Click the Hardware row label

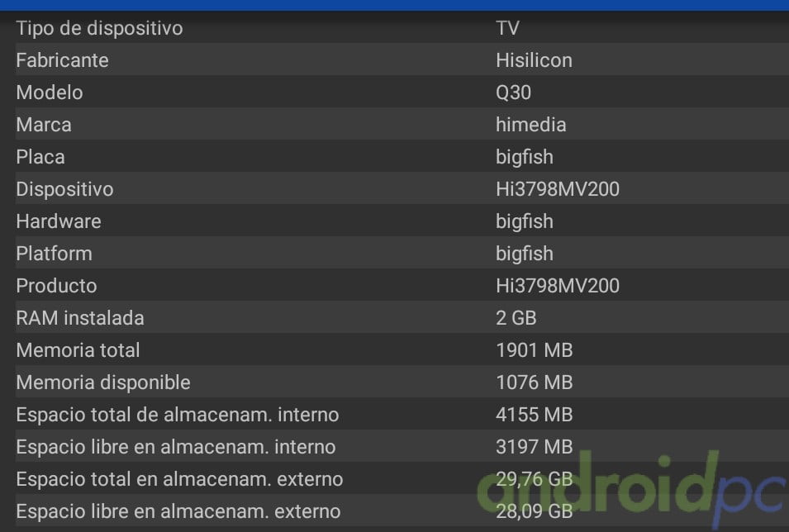coord(59,221)
